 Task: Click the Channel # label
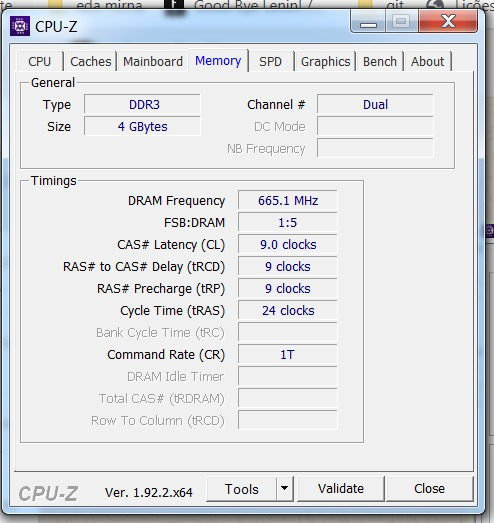tap(276, 105)
